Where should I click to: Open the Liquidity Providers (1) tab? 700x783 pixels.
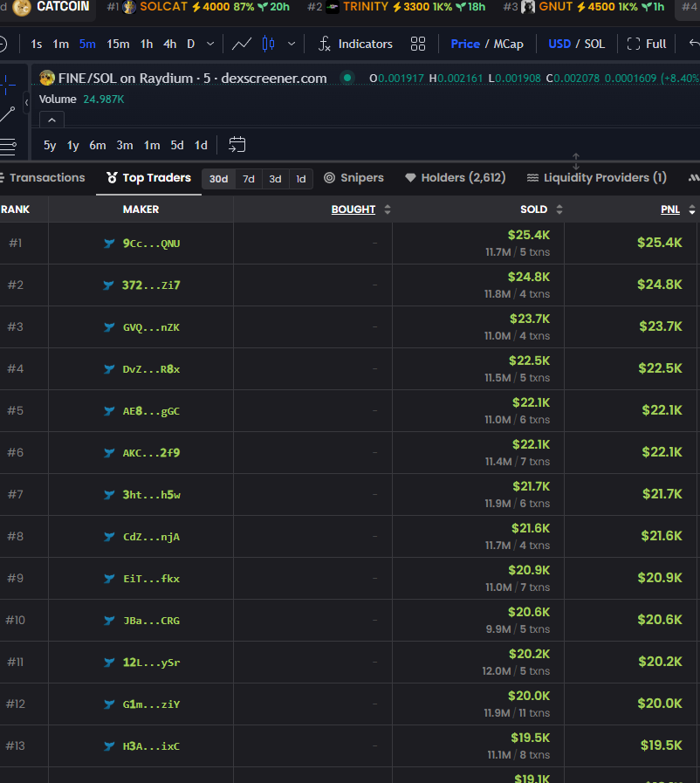tap(597, 178)
